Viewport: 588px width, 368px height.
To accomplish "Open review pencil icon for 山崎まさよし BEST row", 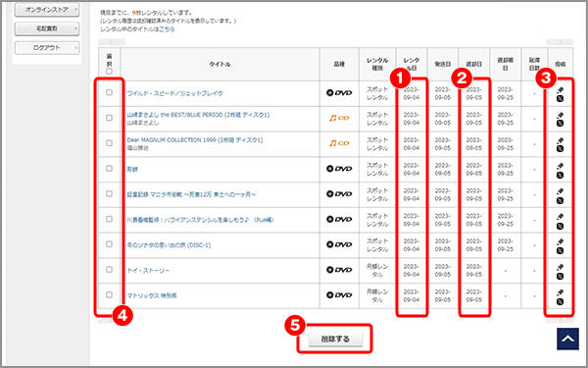I will coord(560,115).
